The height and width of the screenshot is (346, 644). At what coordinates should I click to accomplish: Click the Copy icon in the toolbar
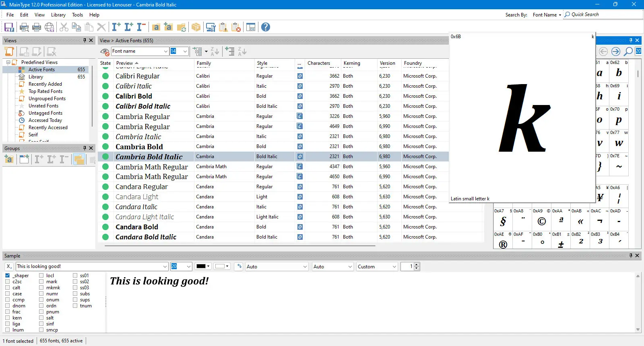[x=76, y=27]
